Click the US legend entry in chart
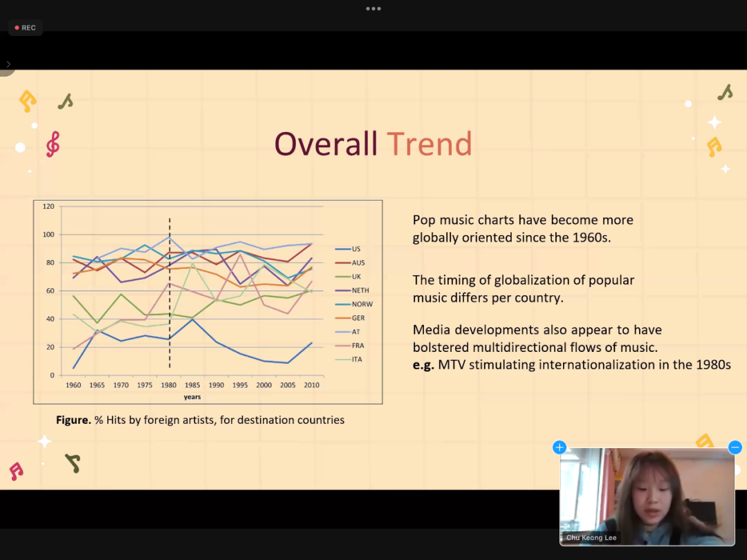Screen dimensions: 747x560 click(x=348, y=249)
